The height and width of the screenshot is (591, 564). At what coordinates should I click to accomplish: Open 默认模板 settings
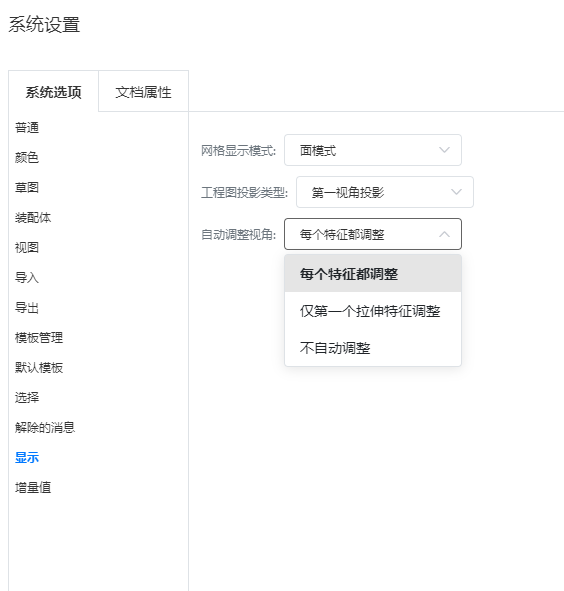pyautogui.click(x=39, y=367)
